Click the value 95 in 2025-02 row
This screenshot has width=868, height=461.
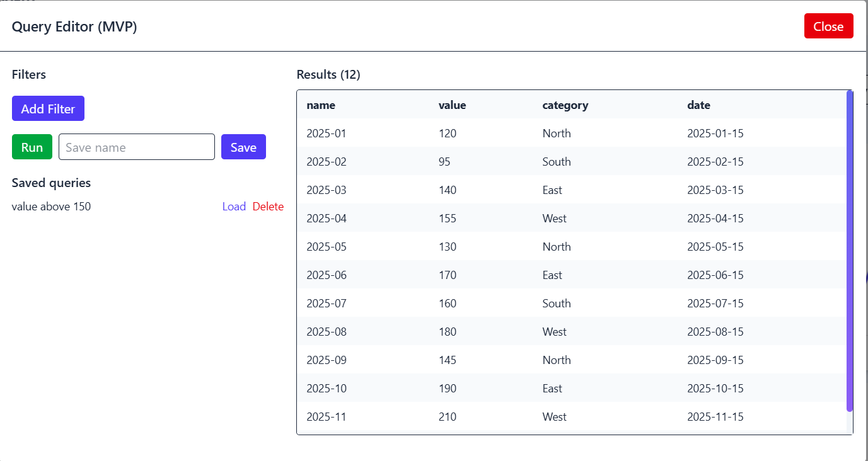pos(444,162)
